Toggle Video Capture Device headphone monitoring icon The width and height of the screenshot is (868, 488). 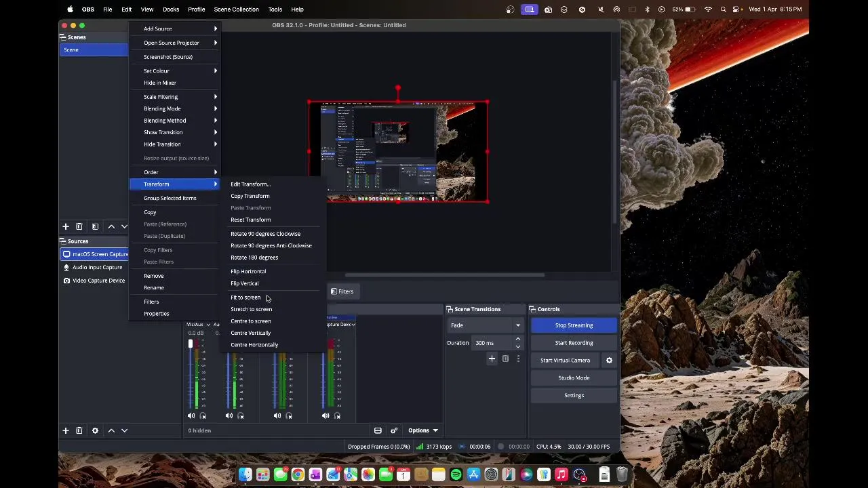click(338, 416)
